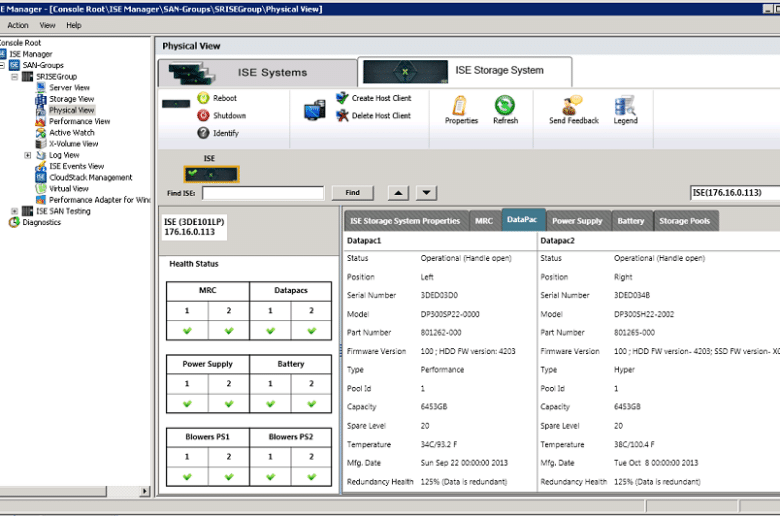Open Send Feedback icon
The width and height of the screenshot is (780, 516).
click(x=572, y=105)
